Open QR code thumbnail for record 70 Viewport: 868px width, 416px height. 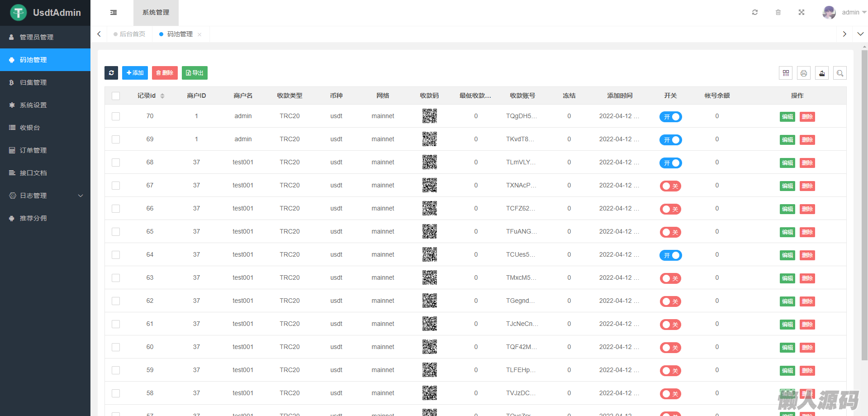click(429, 116)
